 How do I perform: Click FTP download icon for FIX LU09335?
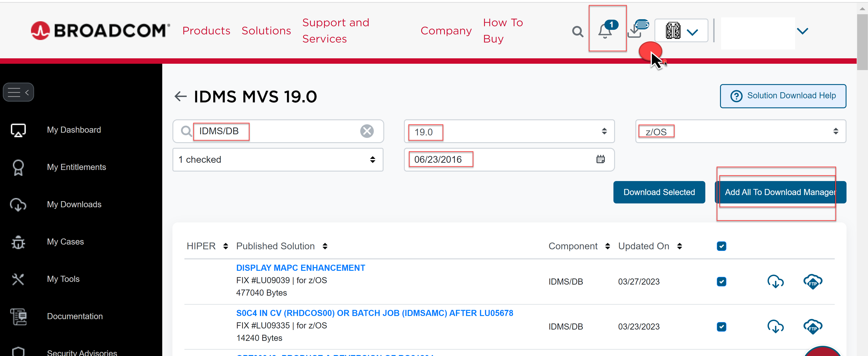coord(812,326)
